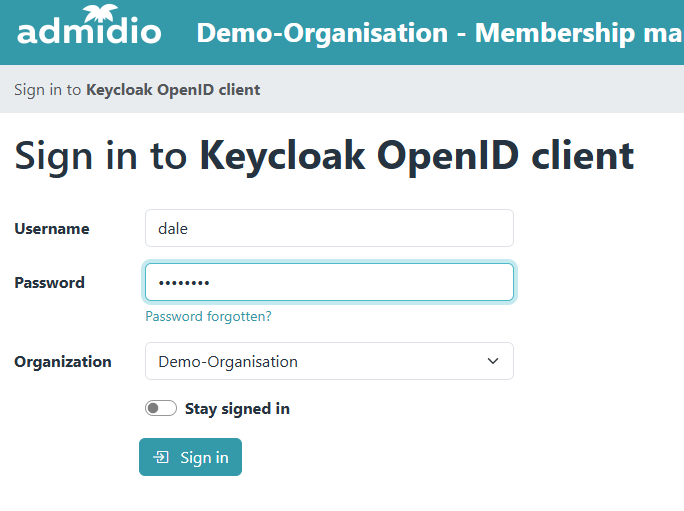The image size is (684, 511).
Task: Click the "Stay signed in" label text
Action: (237, 409)
